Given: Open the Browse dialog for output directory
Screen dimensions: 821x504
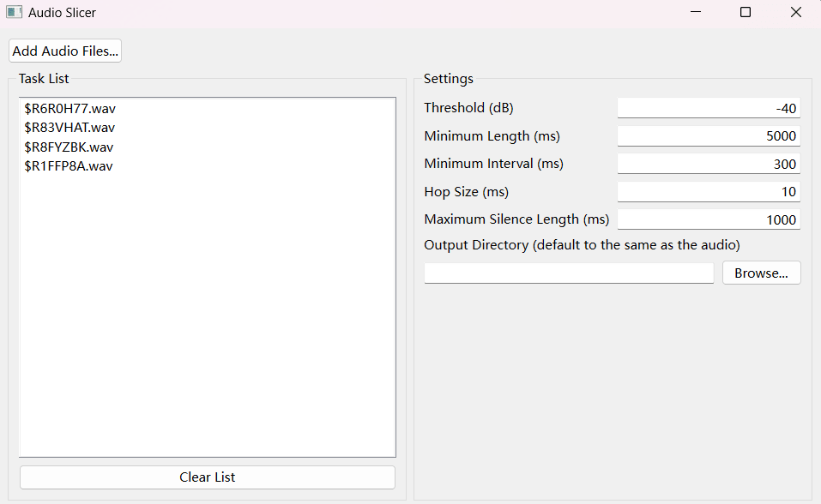Looking at the screenshot, I should 761,273.
